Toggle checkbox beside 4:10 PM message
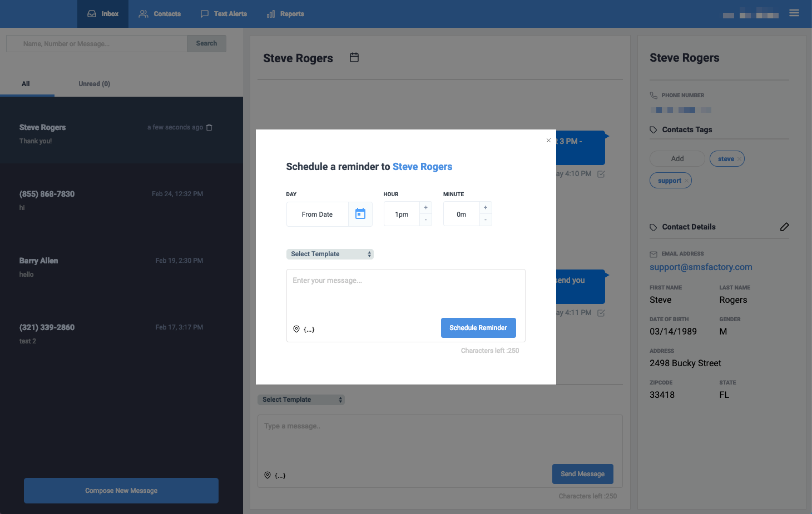 (601, 174)
